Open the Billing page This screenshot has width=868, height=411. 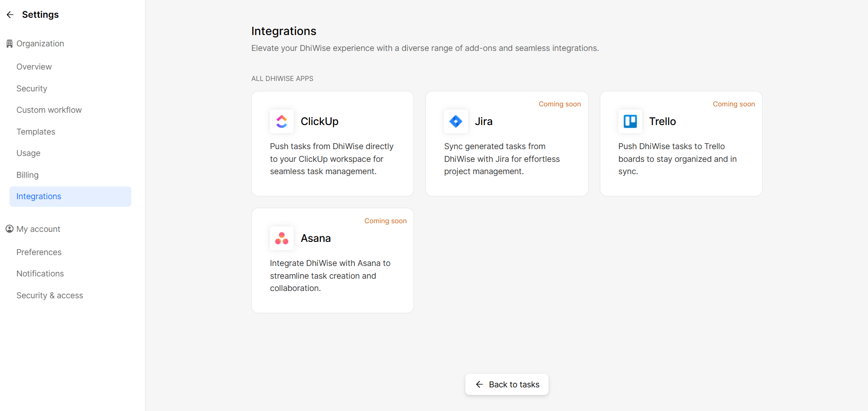(28, 175)
